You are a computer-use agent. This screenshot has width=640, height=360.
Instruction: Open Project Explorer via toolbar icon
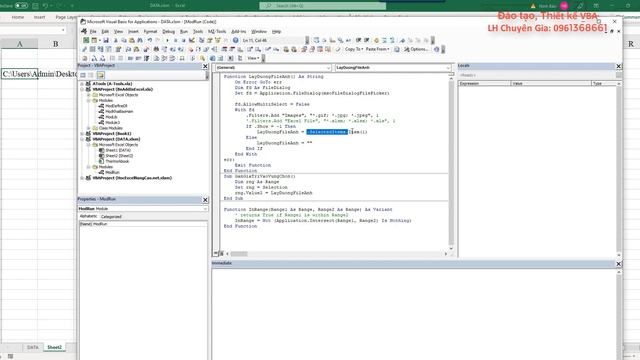click(202, 40)
